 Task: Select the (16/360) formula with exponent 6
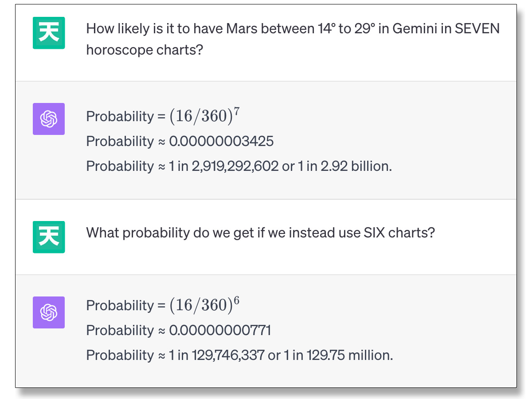point(205,304)
